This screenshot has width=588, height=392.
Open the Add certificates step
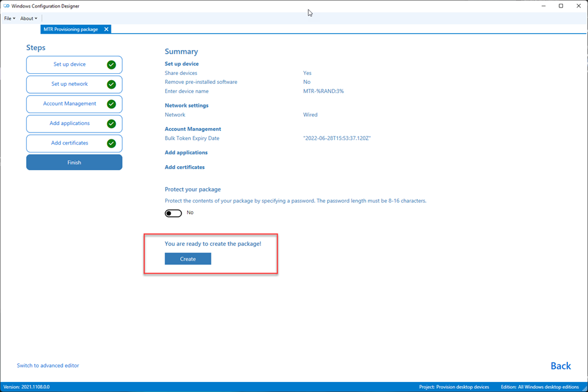tap(74, 144)
